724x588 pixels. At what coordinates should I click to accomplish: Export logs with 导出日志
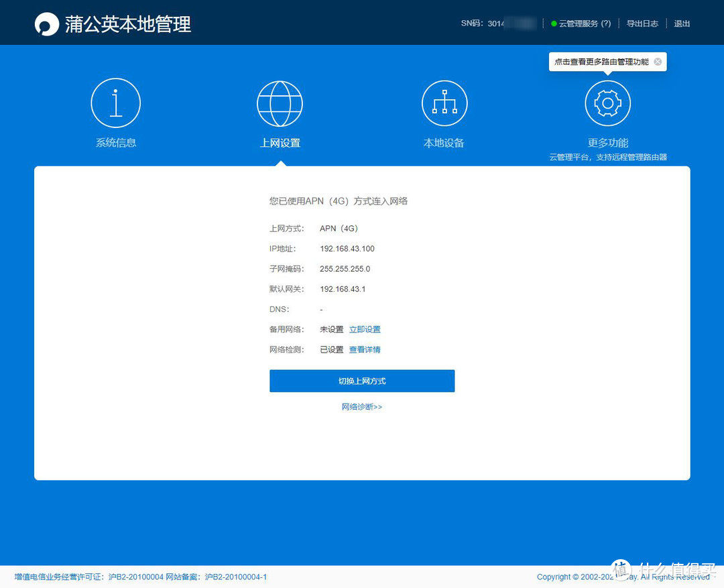point(642,23)
